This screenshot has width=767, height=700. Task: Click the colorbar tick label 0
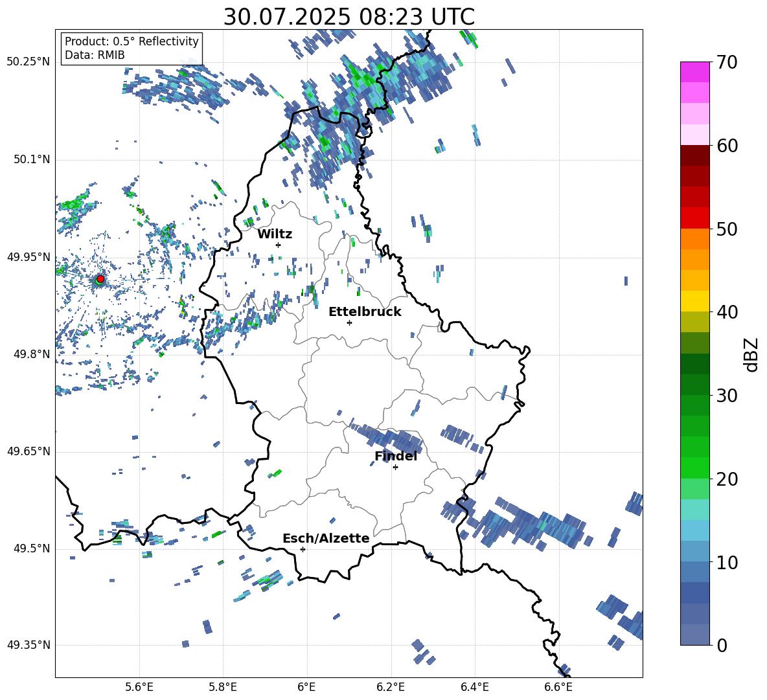(x=722, y=645)
